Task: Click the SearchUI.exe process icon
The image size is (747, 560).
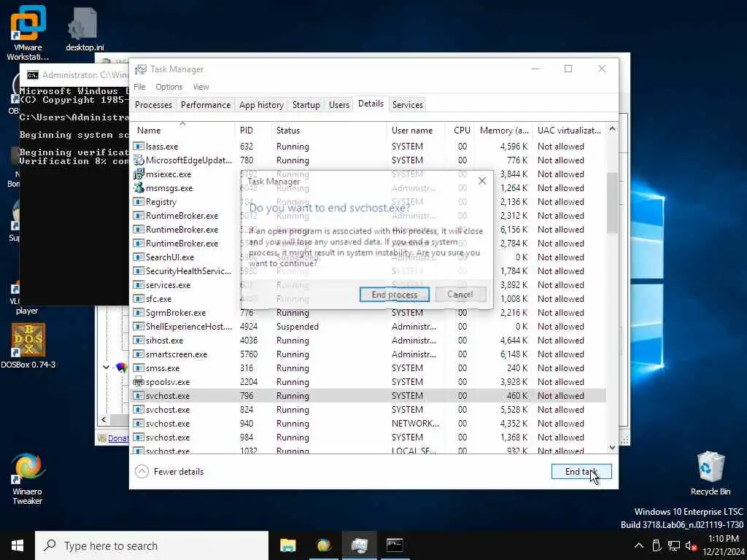Action: click(138, 257)
